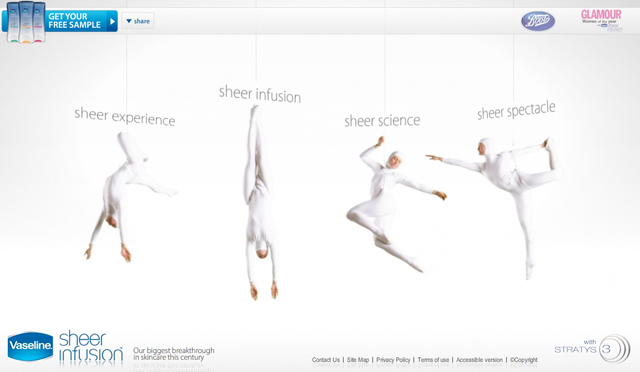Click the Boots logo
The width and height of the screenshot is (640, 372).
(x=538, y=21)
